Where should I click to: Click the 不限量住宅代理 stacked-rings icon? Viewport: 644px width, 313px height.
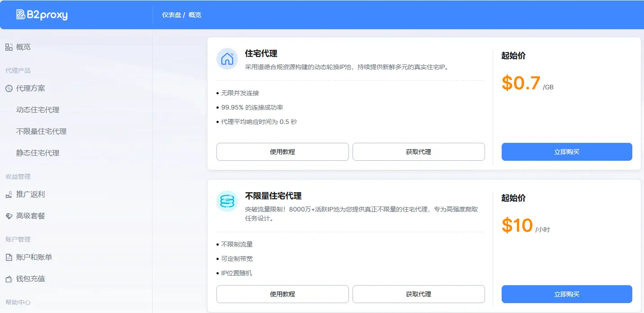tap(227, 201)
